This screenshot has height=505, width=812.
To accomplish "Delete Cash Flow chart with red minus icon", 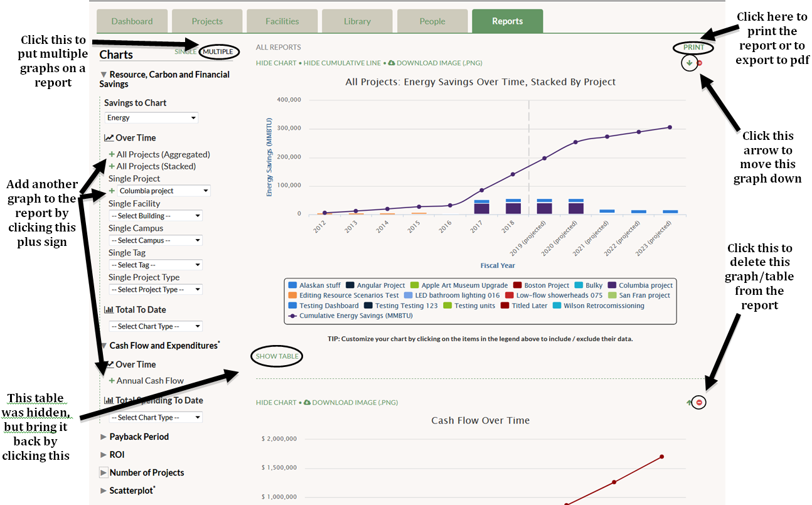I will (x=700, y=402).
